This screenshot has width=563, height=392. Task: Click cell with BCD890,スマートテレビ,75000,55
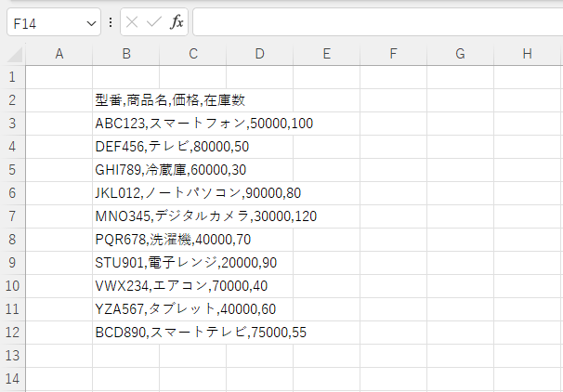126,333
